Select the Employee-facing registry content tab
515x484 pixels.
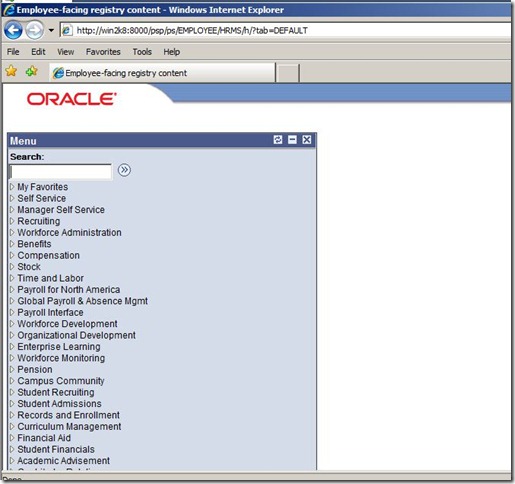point(163,73)
